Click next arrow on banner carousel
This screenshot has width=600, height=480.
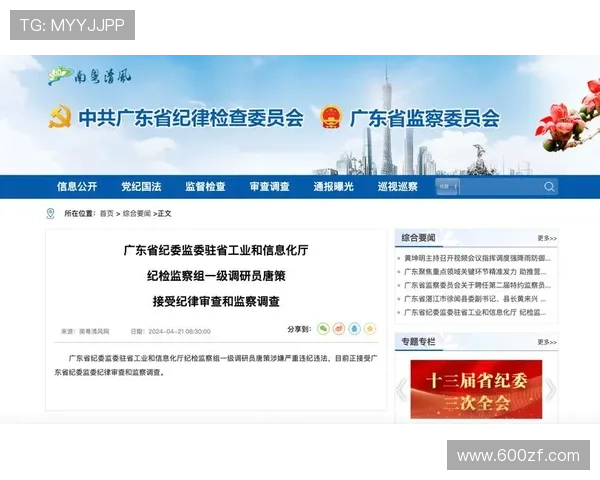coord(551,390)
